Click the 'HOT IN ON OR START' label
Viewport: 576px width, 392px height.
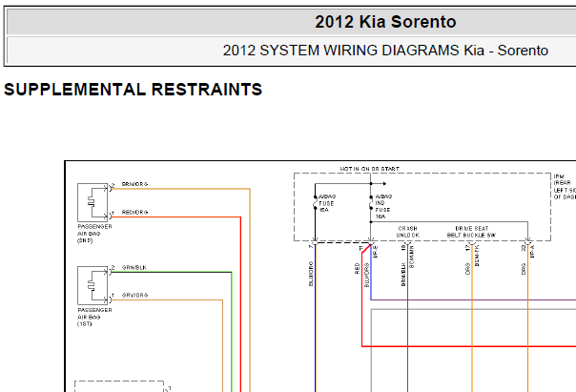(370, 169)
